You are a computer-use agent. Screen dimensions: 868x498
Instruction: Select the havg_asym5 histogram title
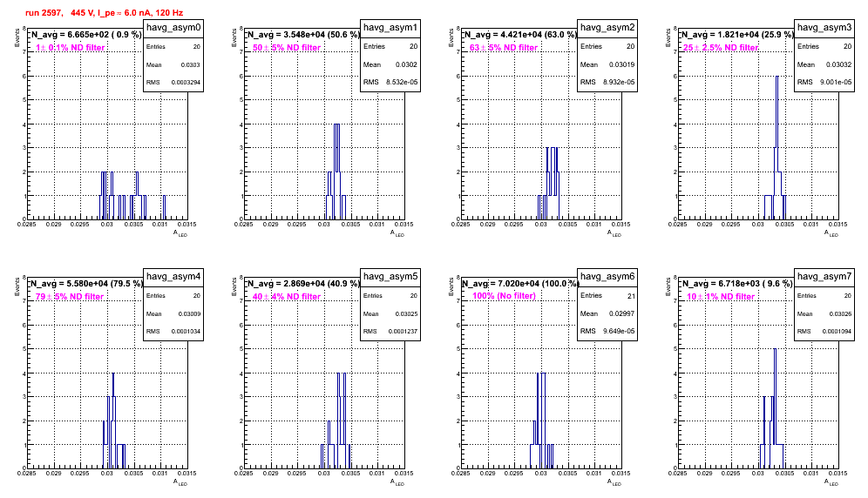click(x=390, y=276)
